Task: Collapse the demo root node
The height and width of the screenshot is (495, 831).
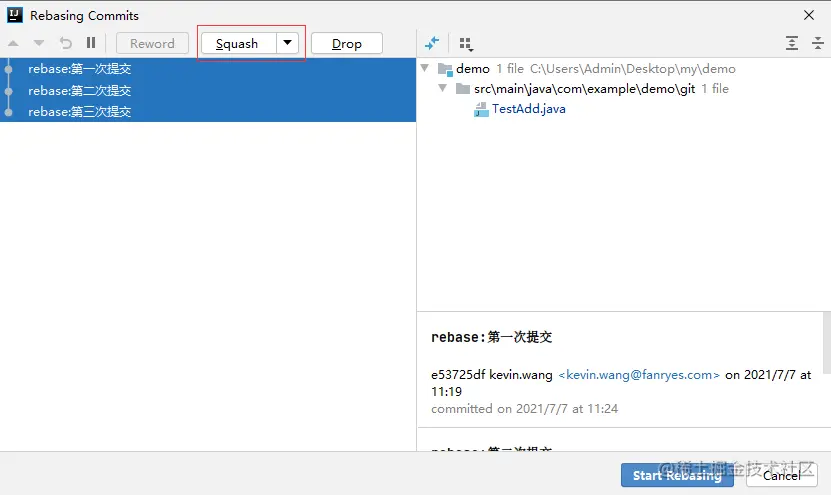Action: coord(425,68)
